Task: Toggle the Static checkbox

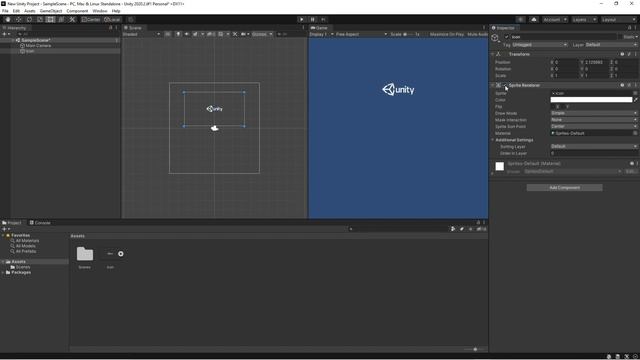Action: [x=621, y=37]
